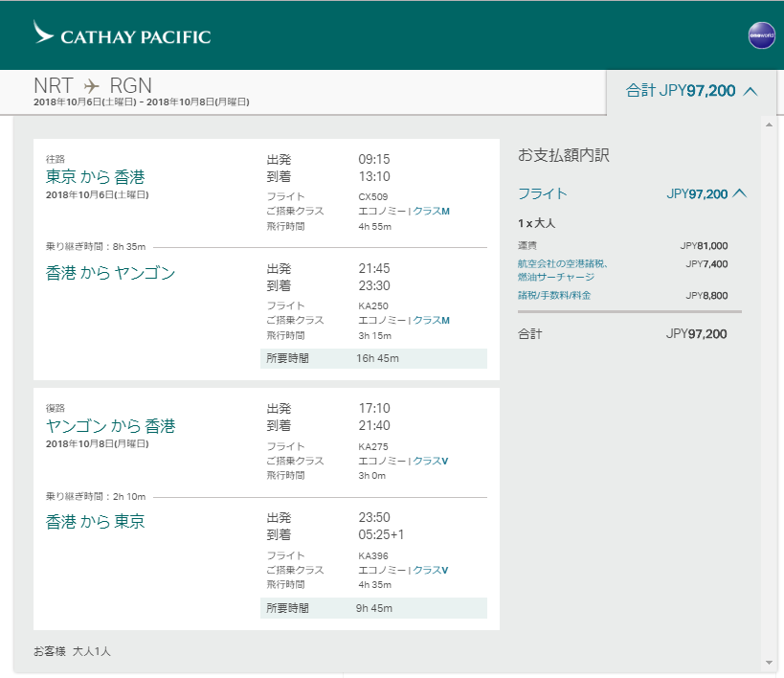This screenshot has height=678, width=784.
Task: Click クラスV link for flight KA396
Action: [x=430, y=570]
